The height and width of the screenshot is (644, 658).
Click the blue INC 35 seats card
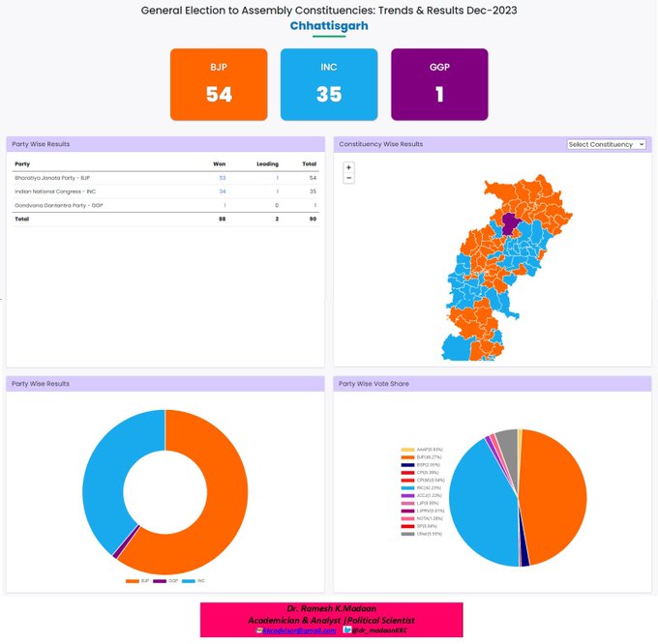click(x=329, y=84)
